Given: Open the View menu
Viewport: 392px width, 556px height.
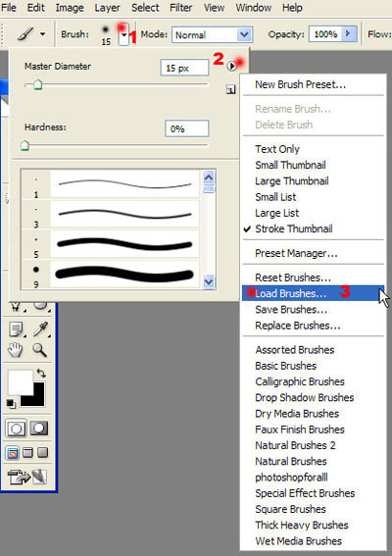Looking at the screenshot, I should point(214,8).
